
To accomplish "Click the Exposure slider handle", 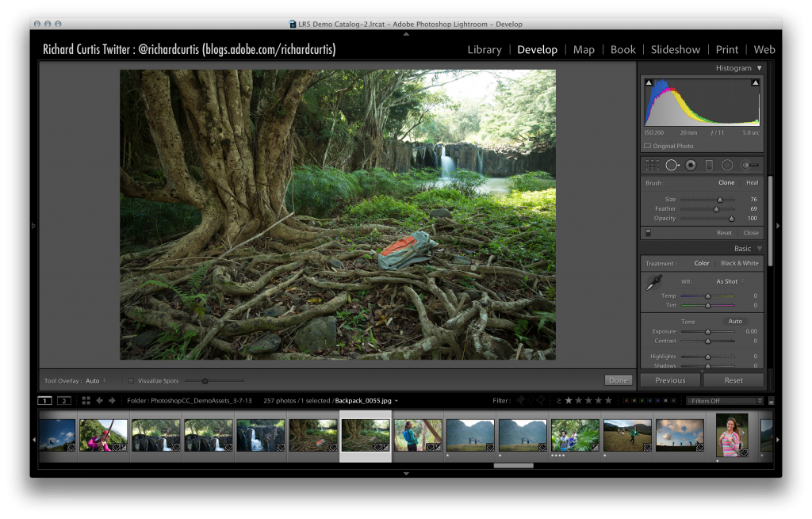I will pos(707,331).
